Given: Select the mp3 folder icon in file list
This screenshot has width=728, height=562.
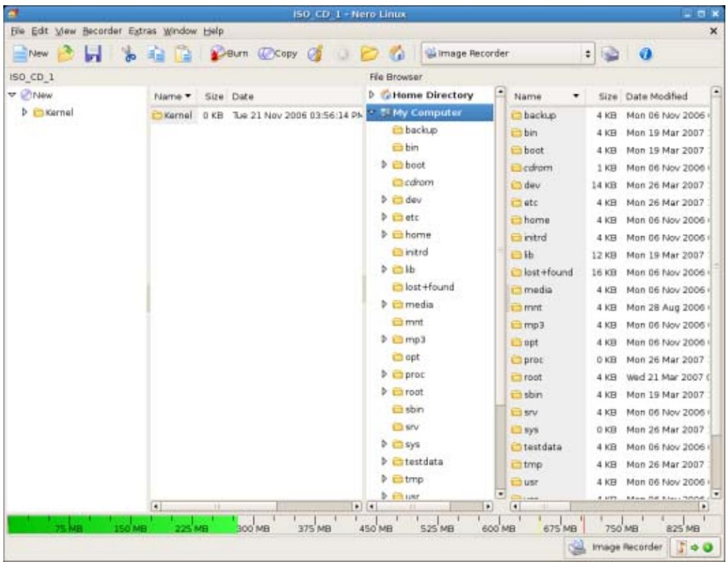Looking at the screenshot, I should click(x=517, y=325).
